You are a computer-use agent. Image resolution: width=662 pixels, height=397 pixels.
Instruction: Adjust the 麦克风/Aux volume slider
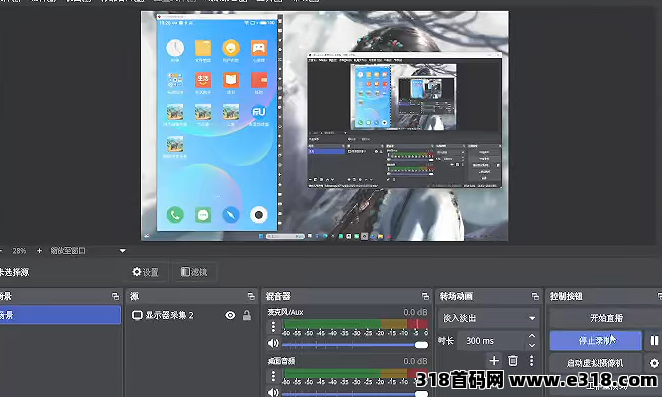pyautogui.click(x=355, y=345)
